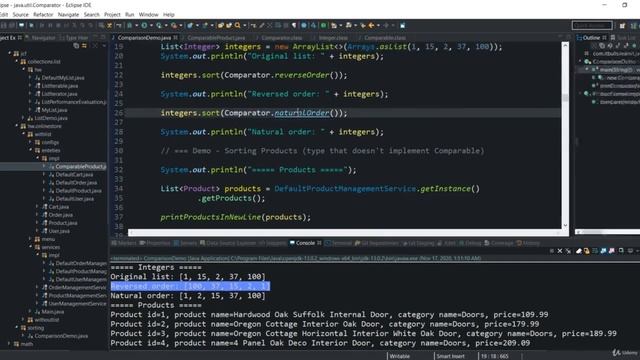The width and height of the screenshot is (640, 360).
Task: Open the Type Hierarchy view tab
Action: pos(77,38)
